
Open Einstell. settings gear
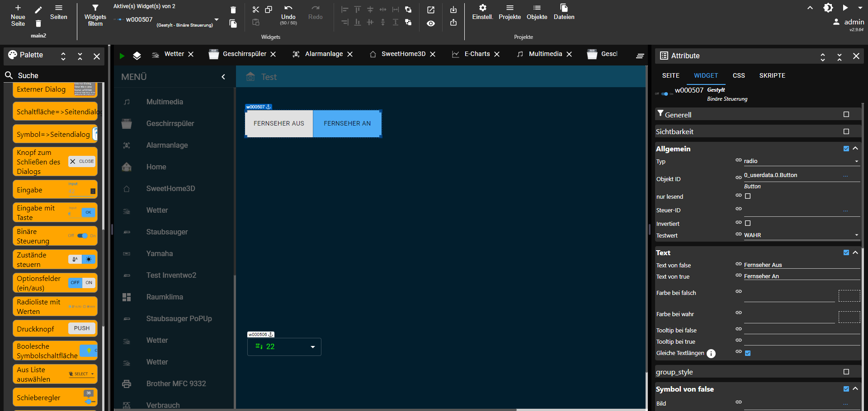pos(482,8)
